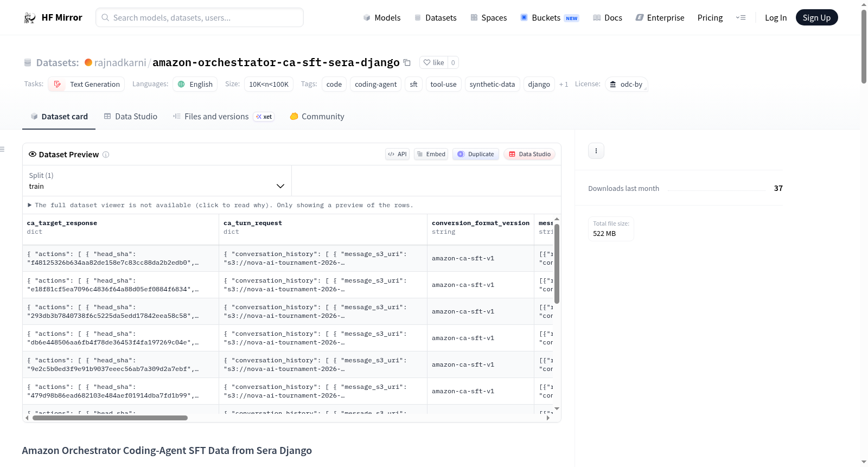Screen dimensions: 868x467
Task: Select the django tag
Action: click(x=539, y=84)
